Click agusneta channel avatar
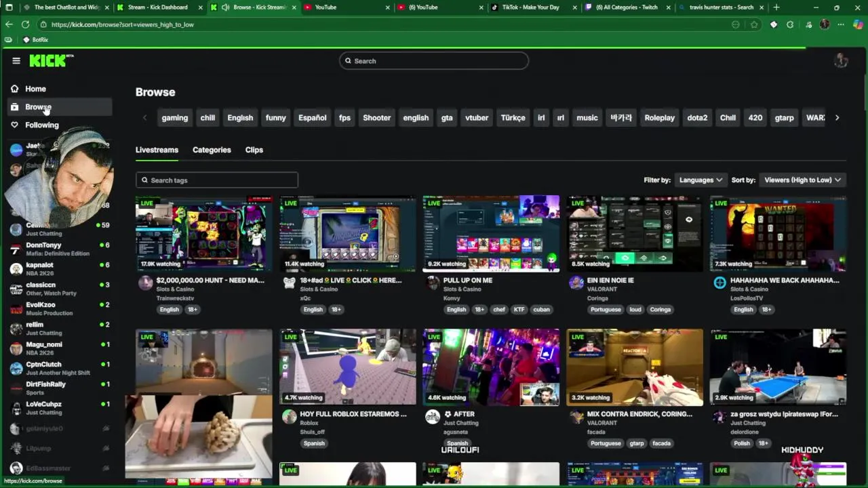 433,417
